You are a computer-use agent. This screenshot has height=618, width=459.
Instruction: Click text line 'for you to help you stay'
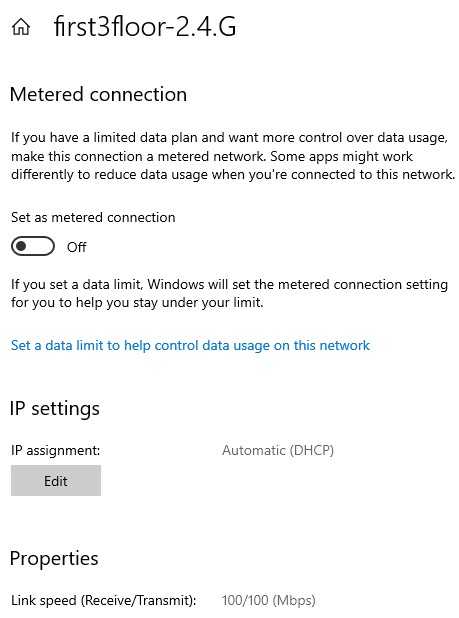tap(137, 303)
